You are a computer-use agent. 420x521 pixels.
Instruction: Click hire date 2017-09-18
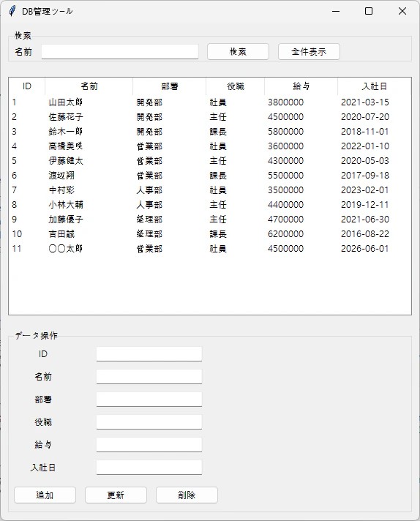click(365, 176)
